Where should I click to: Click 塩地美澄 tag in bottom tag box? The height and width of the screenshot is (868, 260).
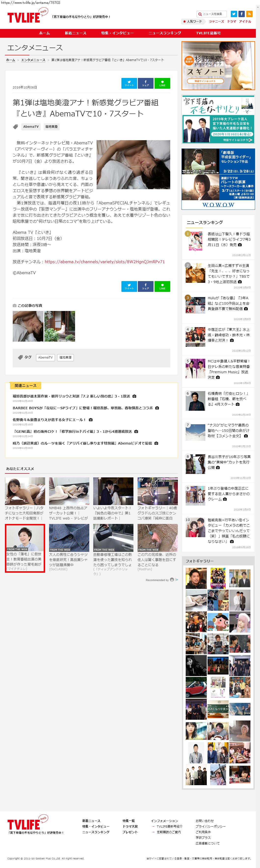[x=65, y=357]
